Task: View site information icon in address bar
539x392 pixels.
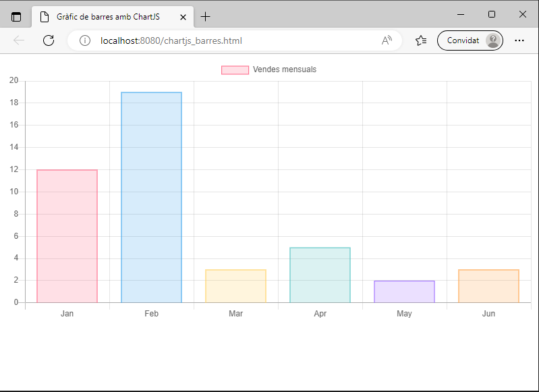Action: coord(85,40)
